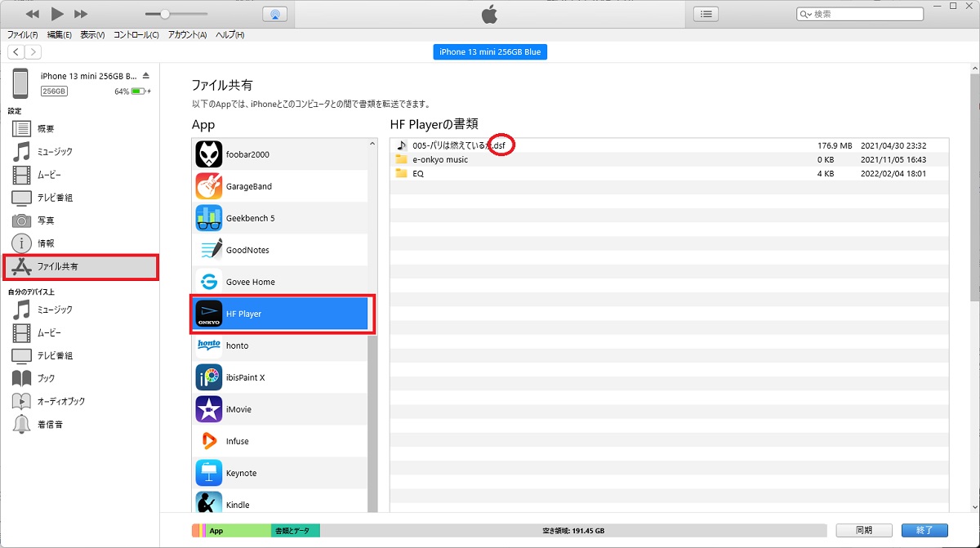Select Infuse in the App list

pos(279,441)
